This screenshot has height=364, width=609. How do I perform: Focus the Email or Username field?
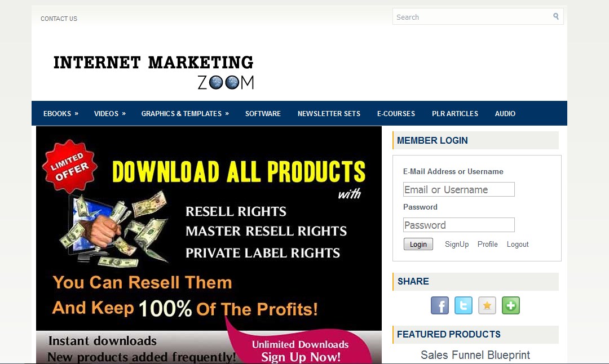pos(458,189)
